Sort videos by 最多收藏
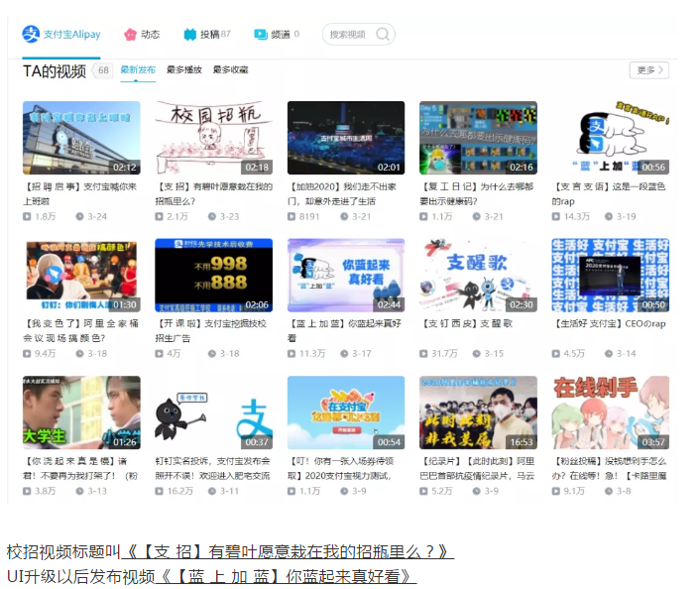 230,70
